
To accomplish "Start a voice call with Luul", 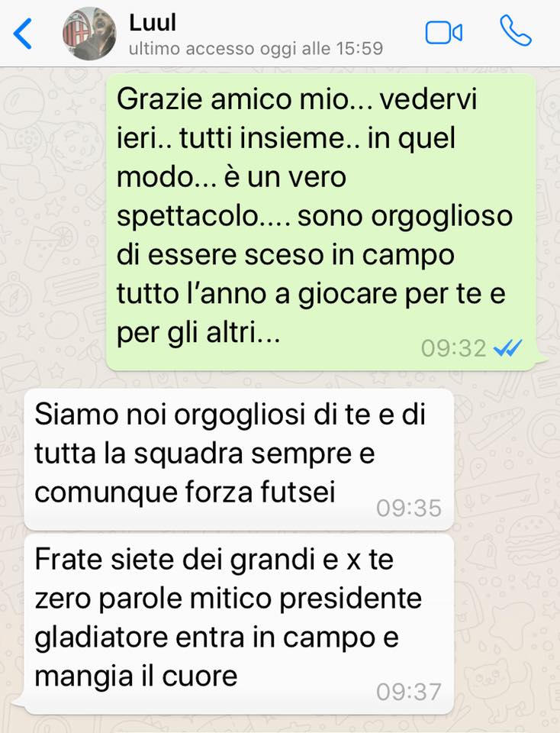I will point(515,31).
